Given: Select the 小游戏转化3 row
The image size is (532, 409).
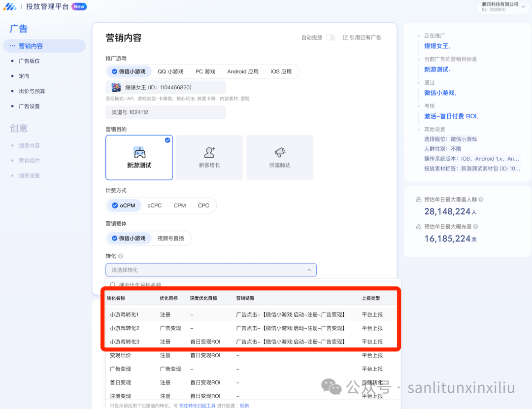Looking at the screenshot, I should click(251, 342).
